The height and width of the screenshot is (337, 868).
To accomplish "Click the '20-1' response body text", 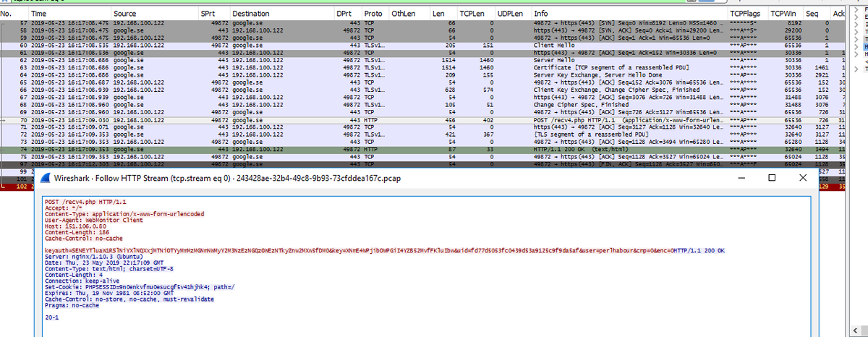I will (x=51, y=317).
